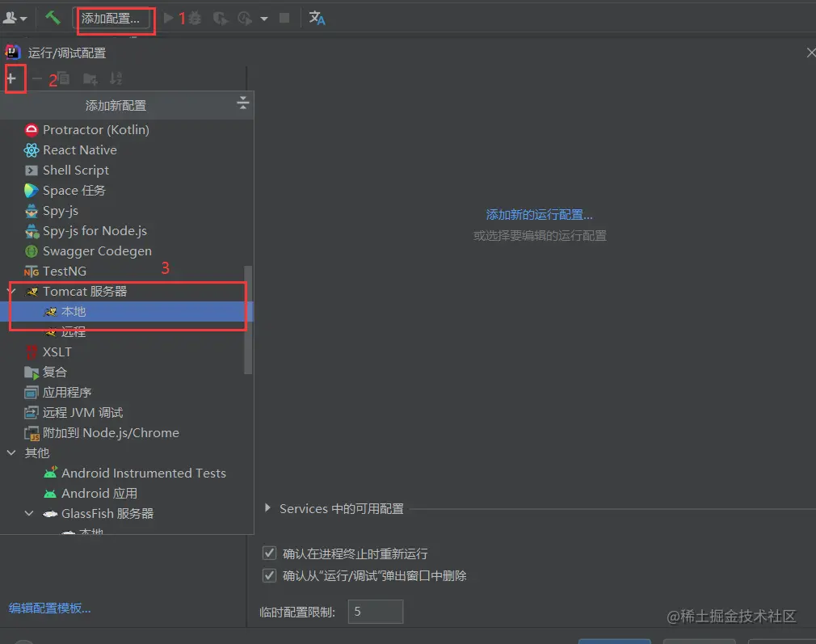Choose Swagger Codegen configuration
This screenshot has width=816, height=644.
pos(127,251)
